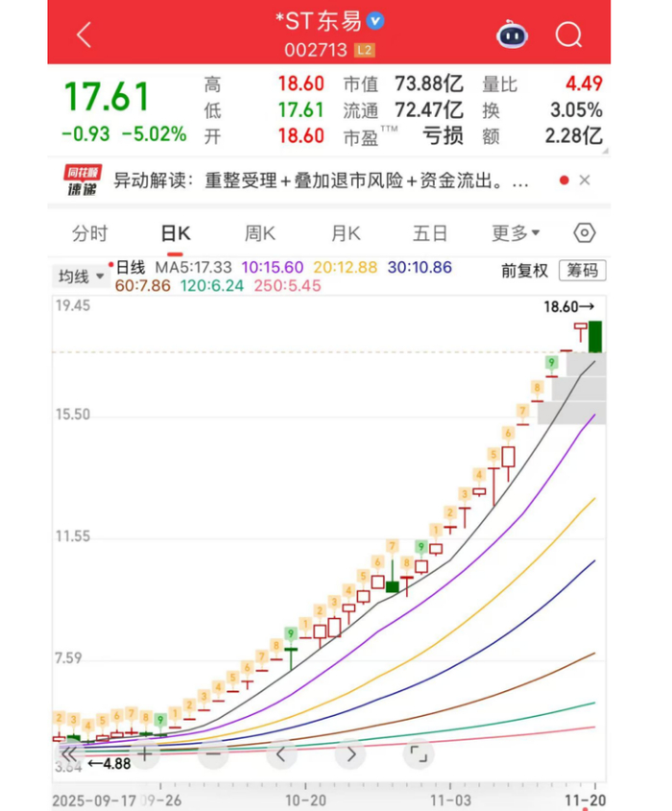Toggle 前复权 adjustment setting
Screen dimensions: 672x811
pyautogui.click(x=524, y=271)
